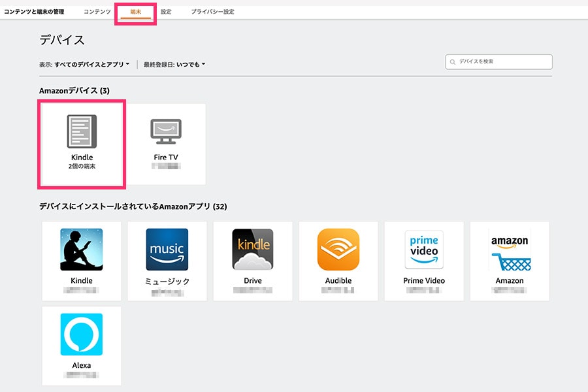Open the Amazon shopping cart app tile
The width and height of the screenshot is (588, 392).
point(510,261)
